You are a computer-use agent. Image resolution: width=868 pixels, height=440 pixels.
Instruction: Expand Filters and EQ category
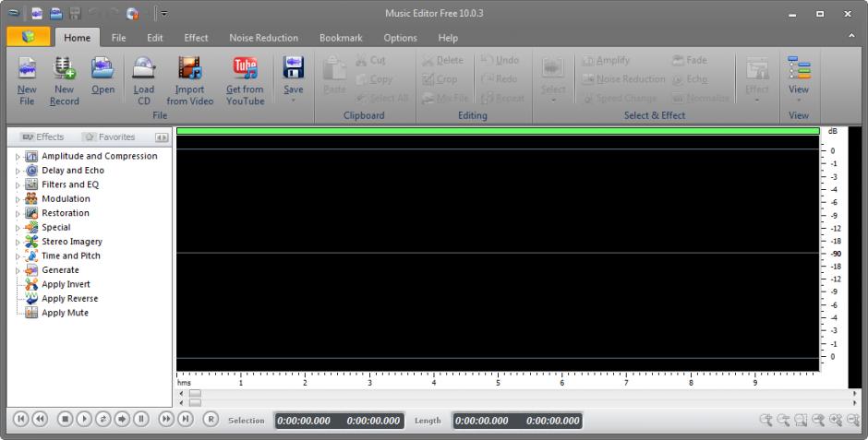(x=18, y=185)
